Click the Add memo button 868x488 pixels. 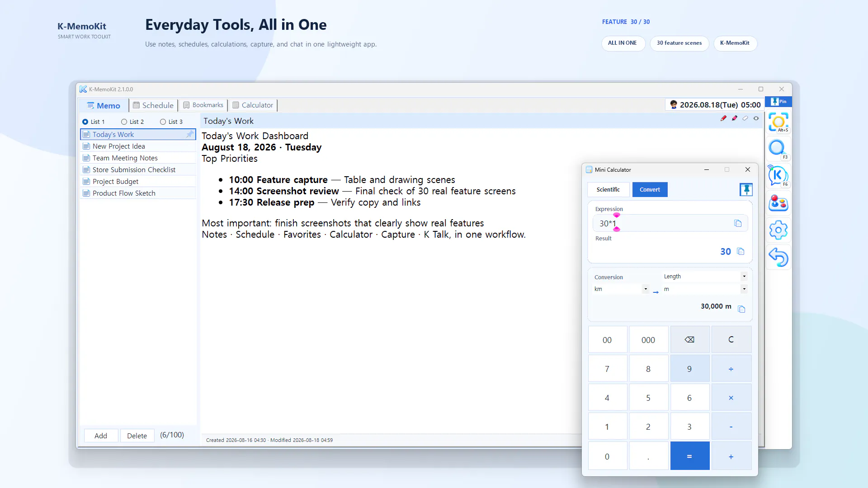(x=101, y=436)
